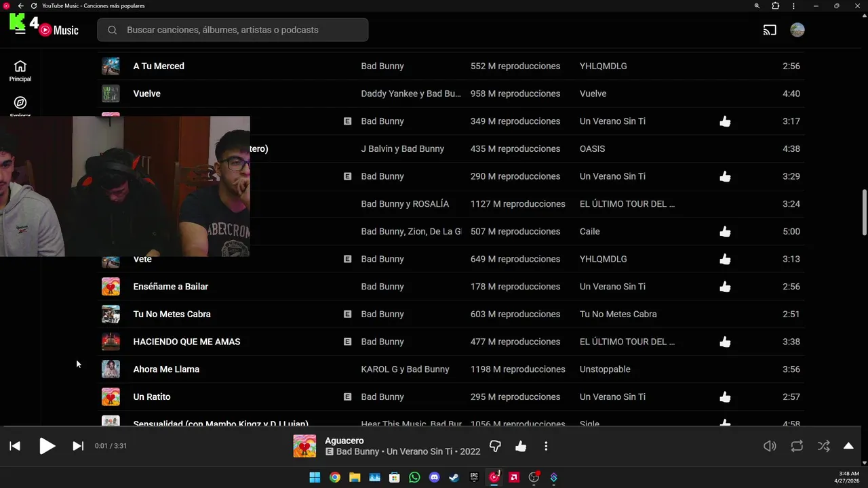Open the OASIS album link

[x=592, y=148]
